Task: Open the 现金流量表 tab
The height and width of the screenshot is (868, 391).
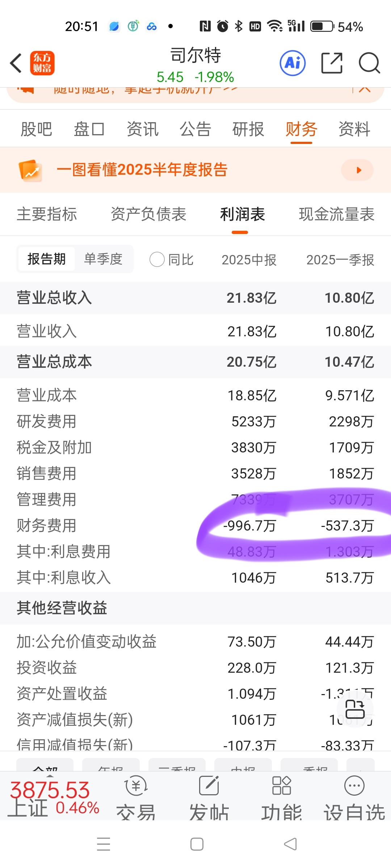Action: [337, 214]
